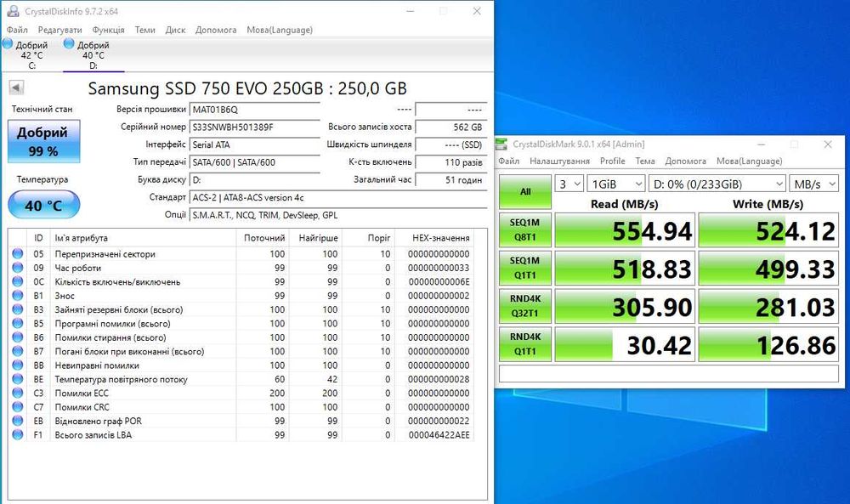Image resolution: width=850 pixels, height=504 pixels.
Task: Click the CrystalDiskInfo title bar app icon
Action: click(13, 11)
